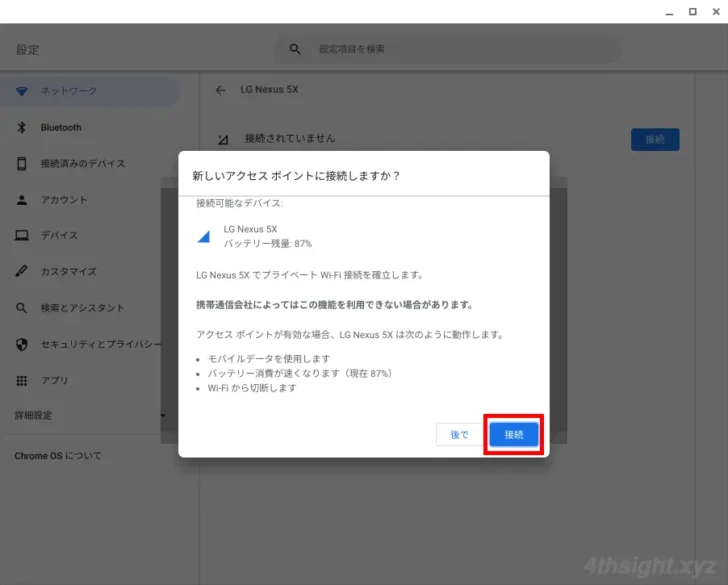Click the bullet モバイルデータを使用します
This screenshot has height=585, width=728.
269,359
